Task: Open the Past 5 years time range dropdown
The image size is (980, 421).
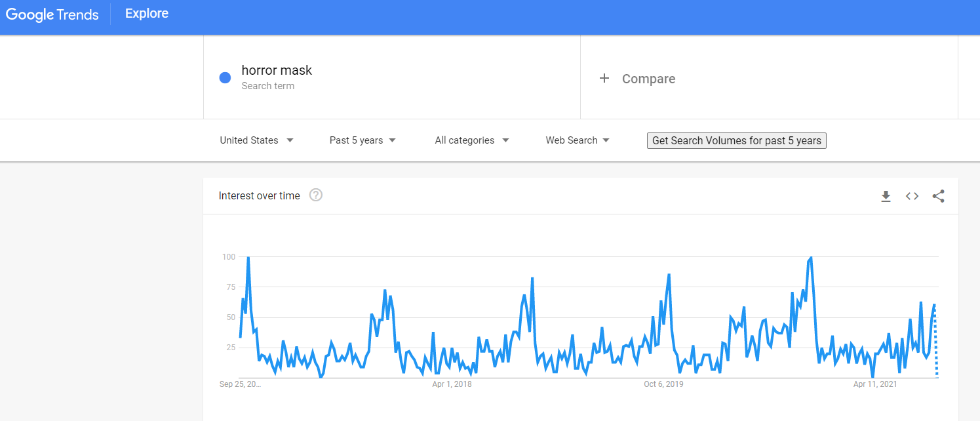Action: [363, 140]
